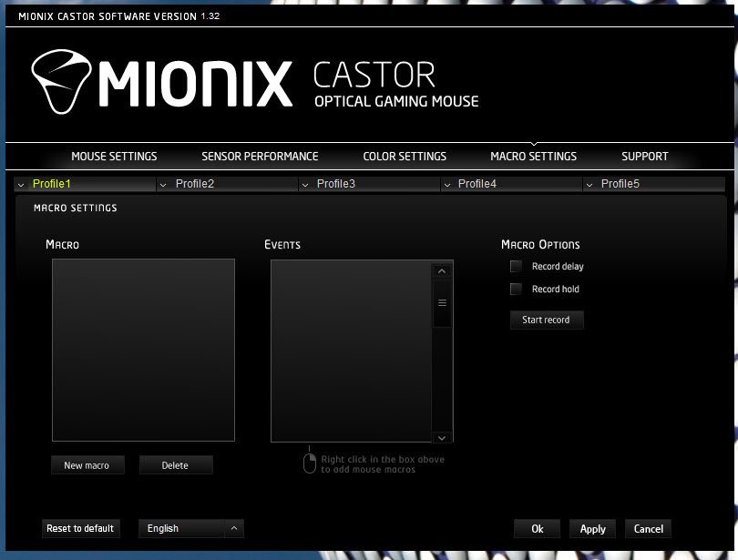The width and height of the screenshot is (738, 560).
Task: Select the Profile1 tab
Action: coord(86,184)
